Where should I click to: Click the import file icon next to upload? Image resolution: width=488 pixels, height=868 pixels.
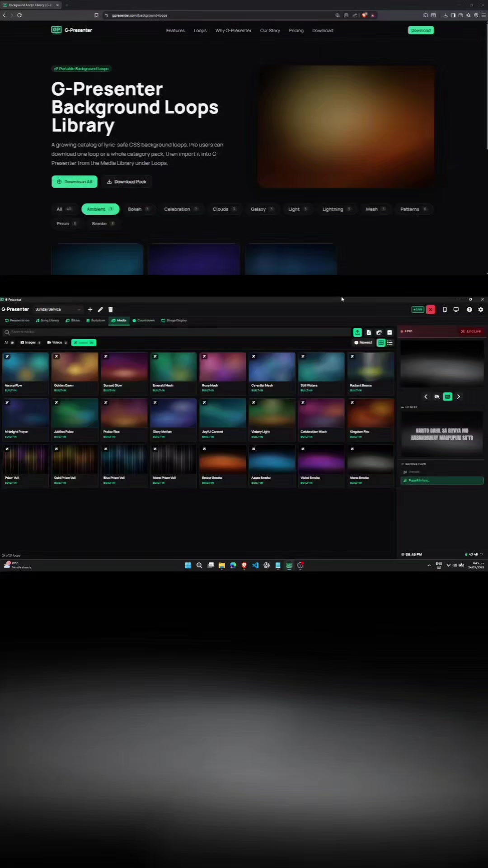tap(369, 332)
